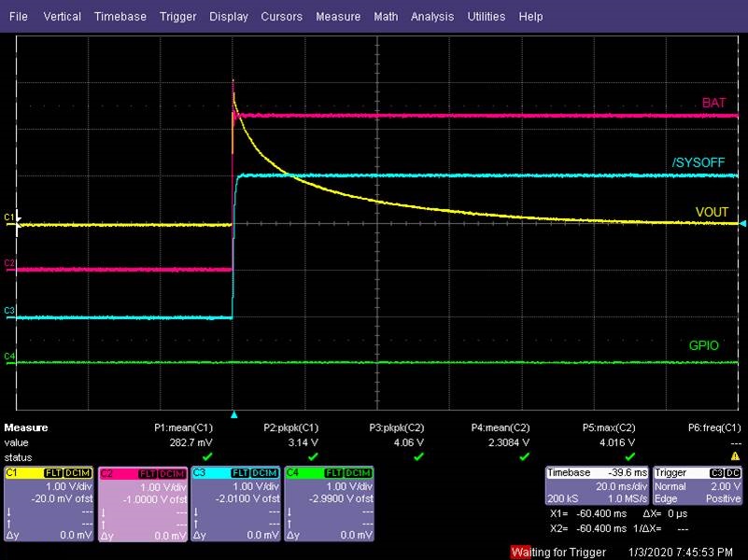Click the P5 max(C2) status checkmark
This screenshot has height=560, width=748.
tap(629, 456)
